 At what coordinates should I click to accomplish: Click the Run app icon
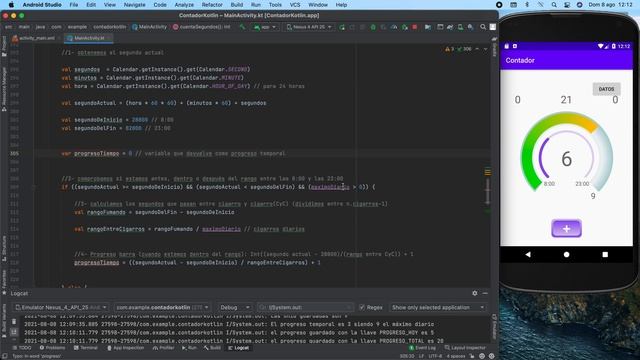tap(342, 27)
